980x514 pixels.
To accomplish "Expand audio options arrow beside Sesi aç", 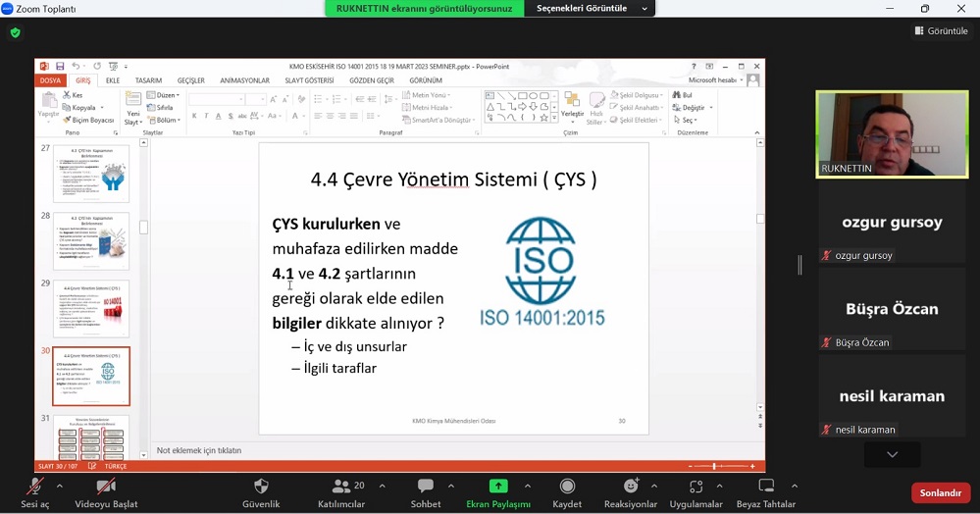I will [x=60, y=486].
